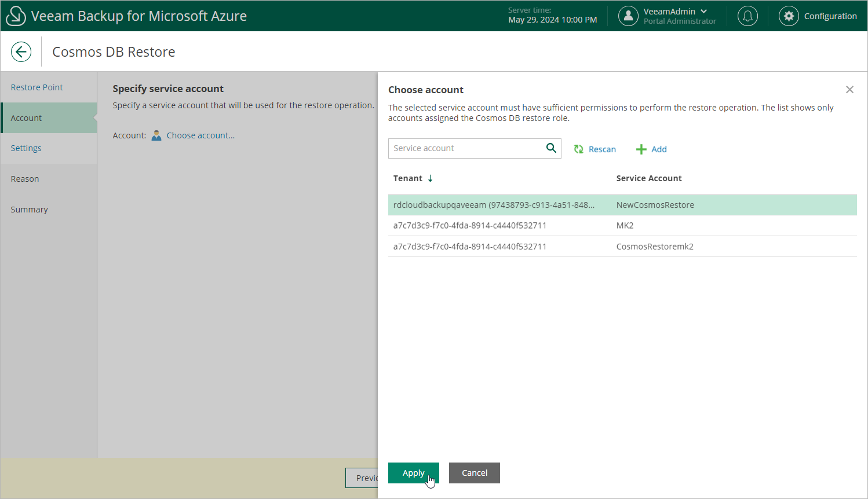Toggle Tenant column sort arrow
The image size is (868, 499).
tap(430, 178)
